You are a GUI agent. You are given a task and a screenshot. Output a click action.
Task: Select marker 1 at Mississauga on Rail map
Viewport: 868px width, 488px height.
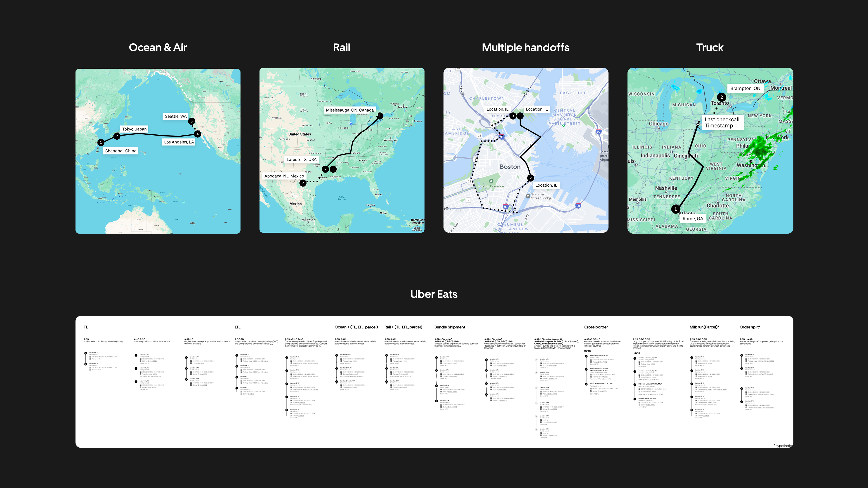pos(380,116)
